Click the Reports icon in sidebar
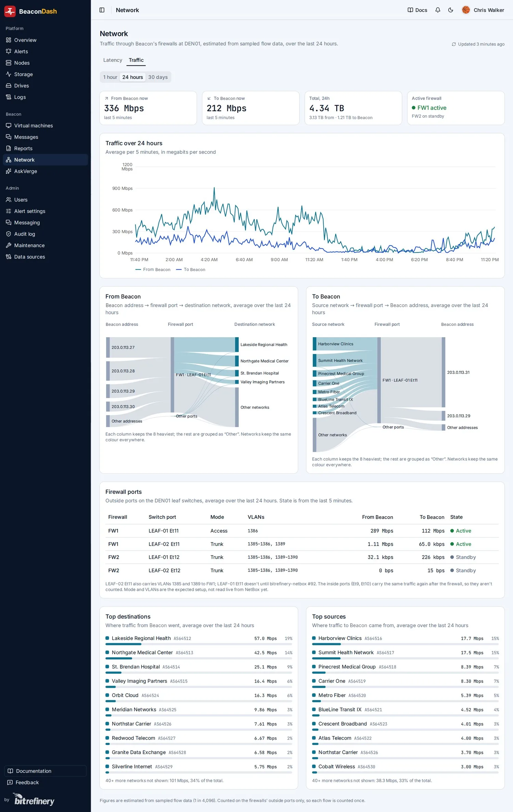This screenshot has height=812, width=513. [x=9, y=148]
